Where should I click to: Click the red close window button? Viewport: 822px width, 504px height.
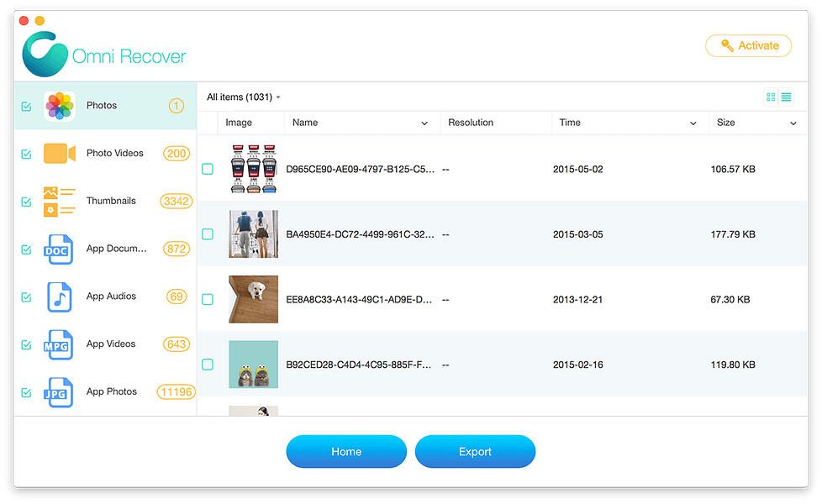pos(24,21)
